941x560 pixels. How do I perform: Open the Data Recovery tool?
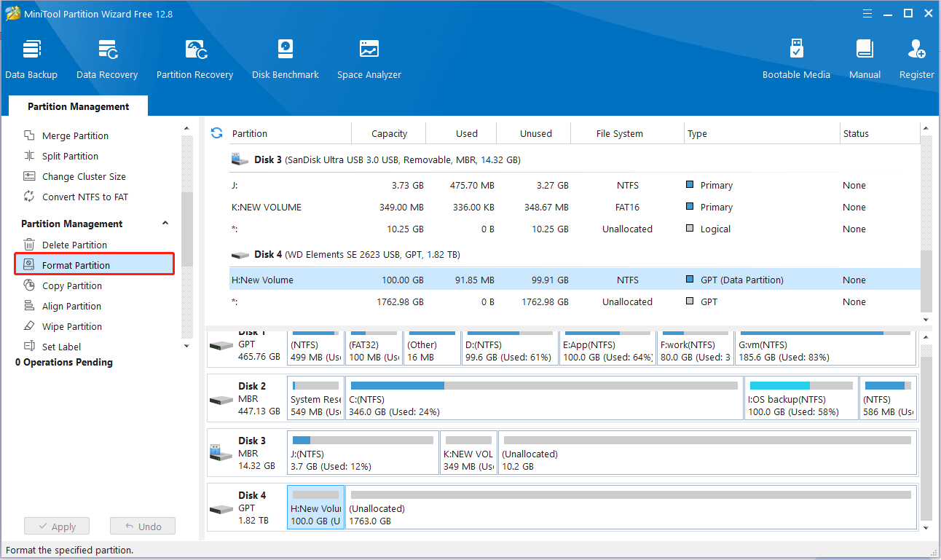click(x=107, y=58)
